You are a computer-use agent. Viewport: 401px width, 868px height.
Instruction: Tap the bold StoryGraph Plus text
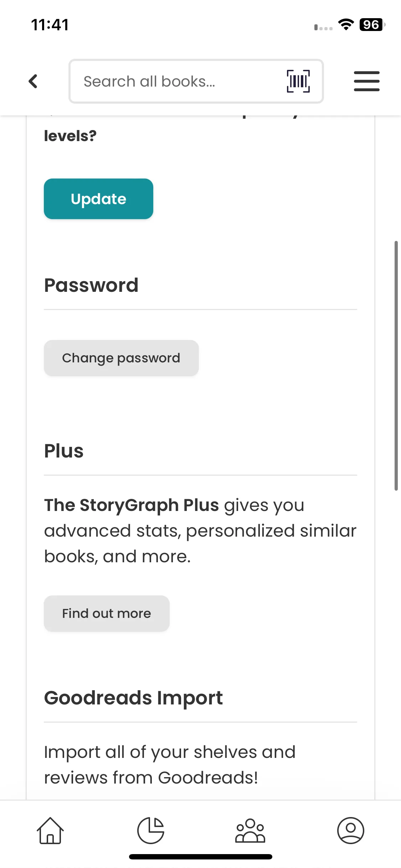tap(131, 505)
